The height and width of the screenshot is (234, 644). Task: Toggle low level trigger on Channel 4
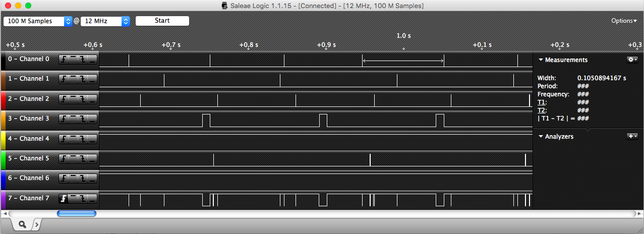click(92, 139)
